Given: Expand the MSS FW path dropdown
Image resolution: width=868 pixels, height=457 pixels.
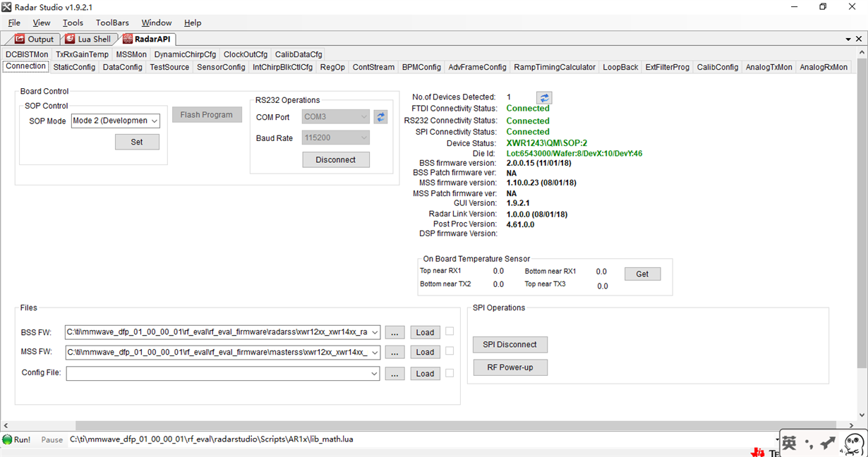Looking at the screenshot, I should (374, 352).
